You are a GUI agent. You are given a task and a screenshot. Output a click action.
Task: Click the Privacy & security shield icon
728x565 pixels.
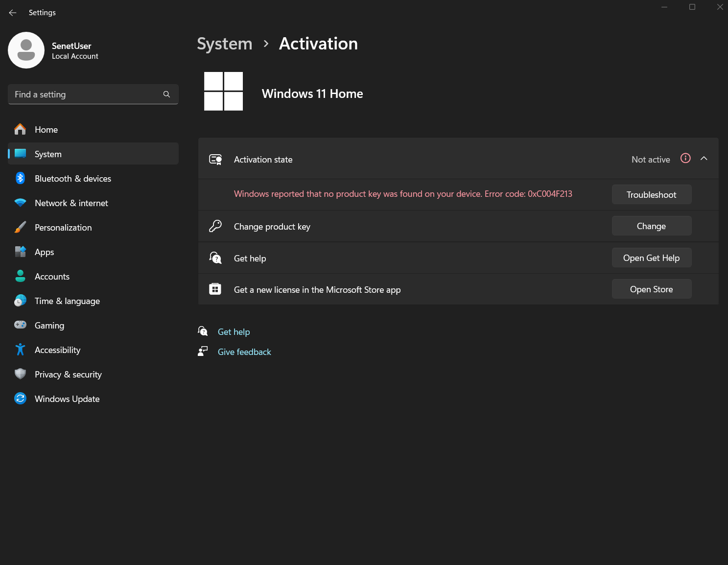[x=20, y=374]
